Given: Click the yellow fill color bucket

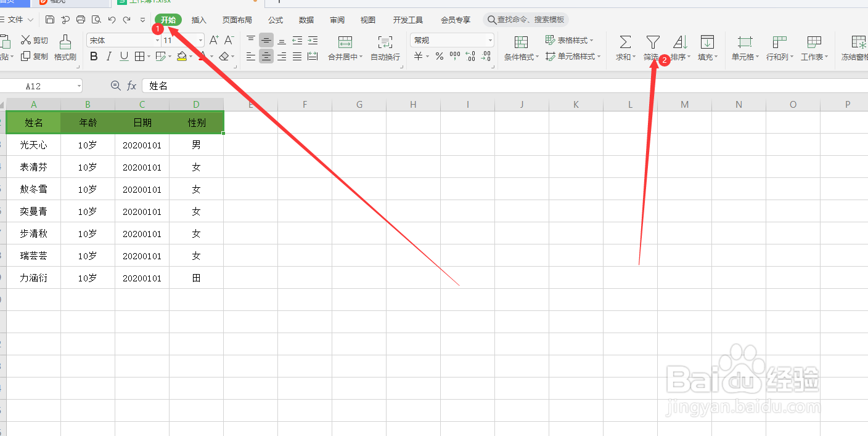Looking at the screenshot, I should coord(181,56).
